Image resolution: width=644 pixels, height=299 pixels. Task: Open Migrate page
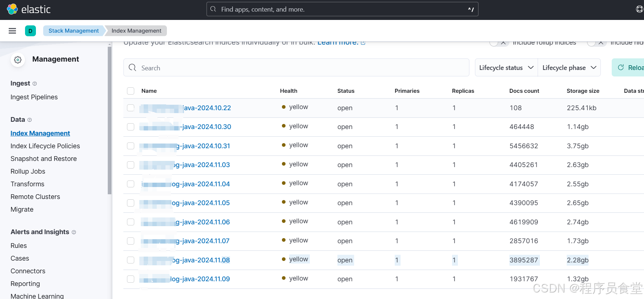[22, 209]
